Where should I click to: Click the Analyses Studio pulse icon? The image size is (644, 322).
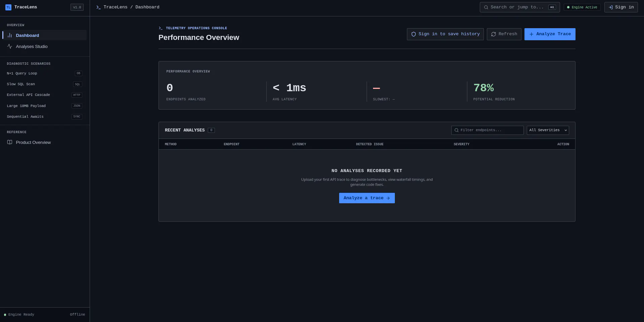pos(10,46)
